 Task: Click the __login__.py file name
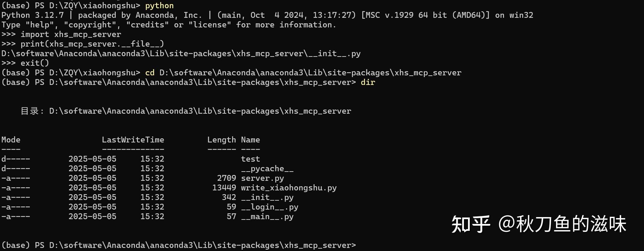click(269, 207)
